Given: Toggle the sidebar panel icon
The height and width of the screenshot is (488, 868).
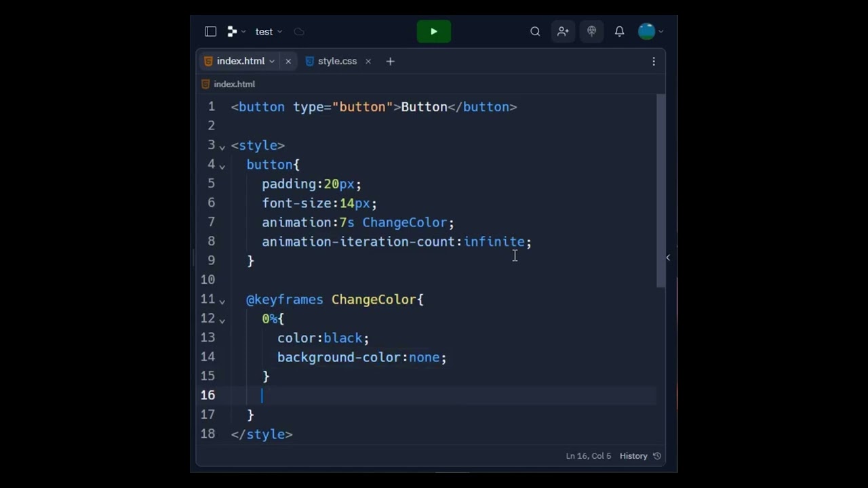Looking at the screenshot, I should 210,31.
